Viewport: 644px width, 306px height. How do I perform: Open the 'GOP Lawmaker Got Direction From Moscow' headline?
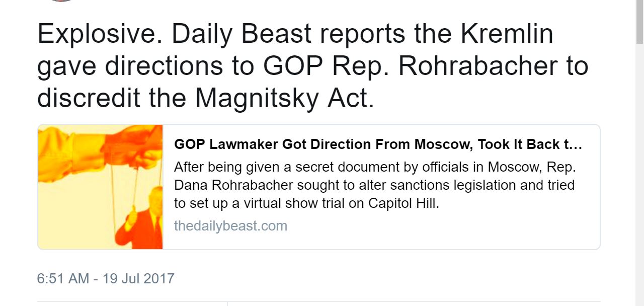click(x=378, y=144)
